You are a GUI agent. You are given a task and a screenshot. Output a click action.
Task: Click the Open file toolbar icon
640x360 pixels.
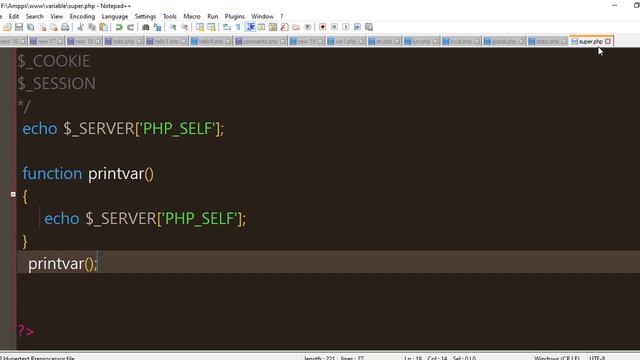[7, 27]
